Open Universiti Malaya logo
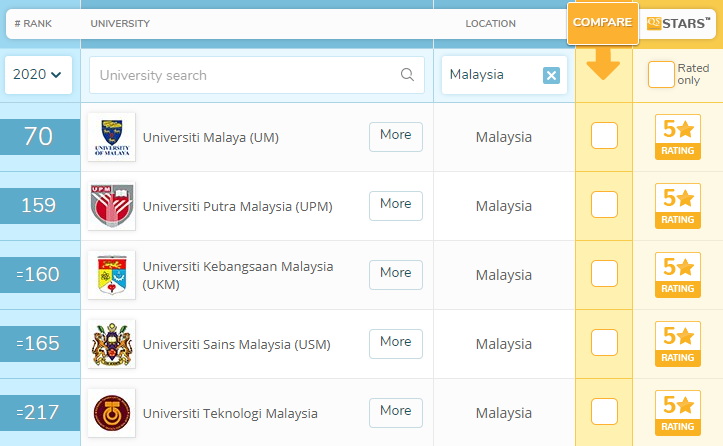 (112, 137)
